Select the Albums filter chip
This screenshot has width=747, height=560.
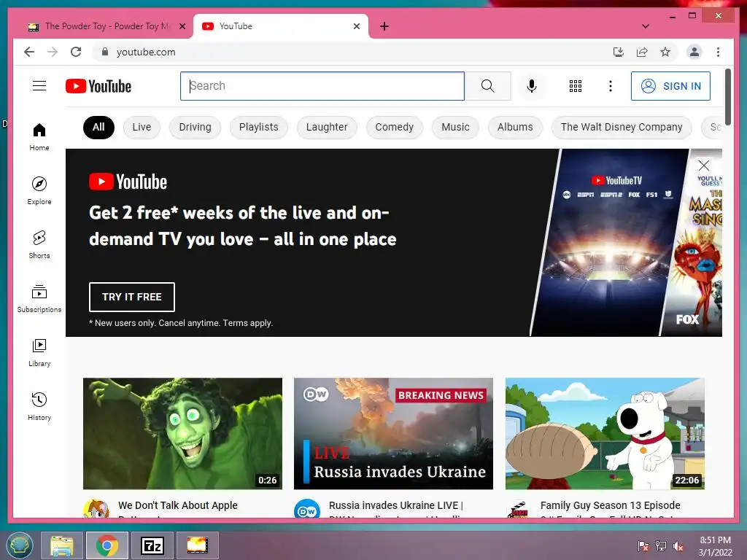515,127
